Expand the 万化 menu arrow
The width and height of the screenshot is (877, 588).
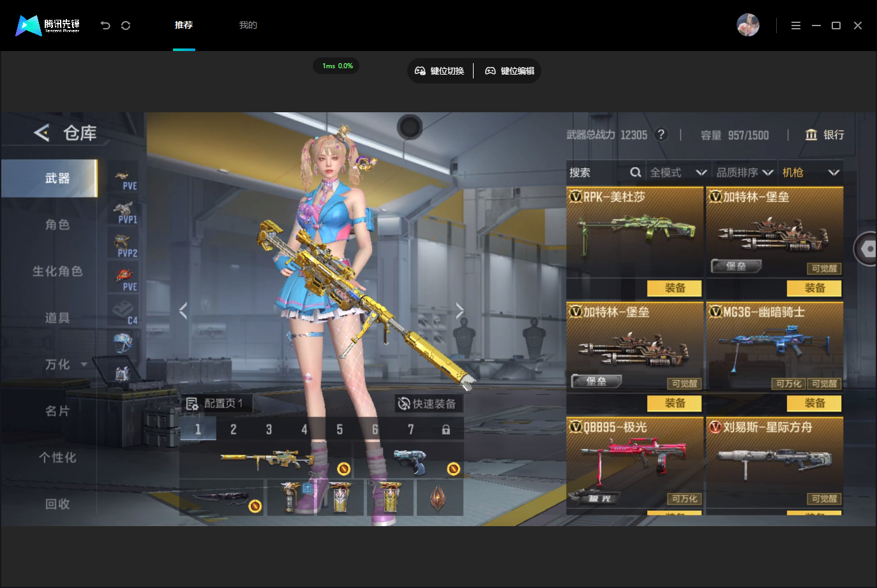coord(84,365)
